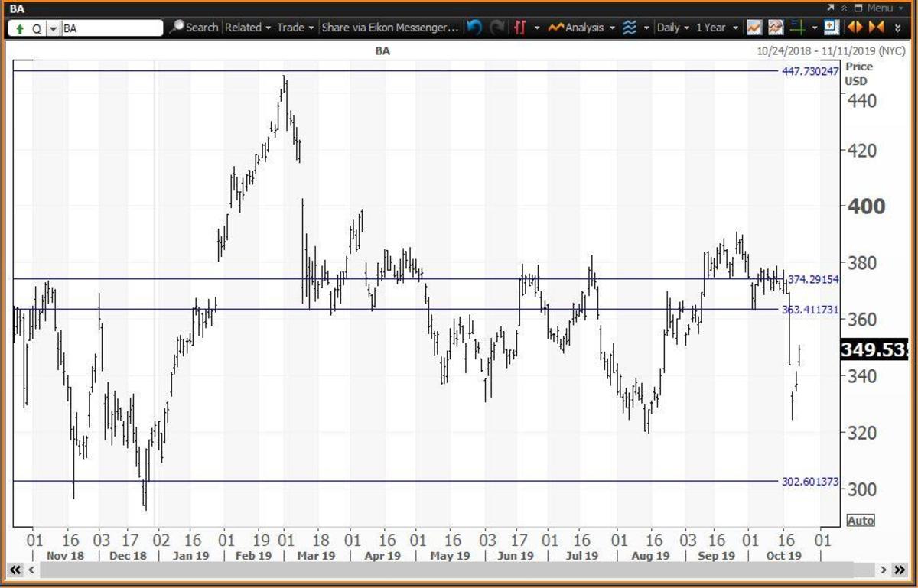Click the BA symbol input field
918x588 pixels.
(112, 28)
